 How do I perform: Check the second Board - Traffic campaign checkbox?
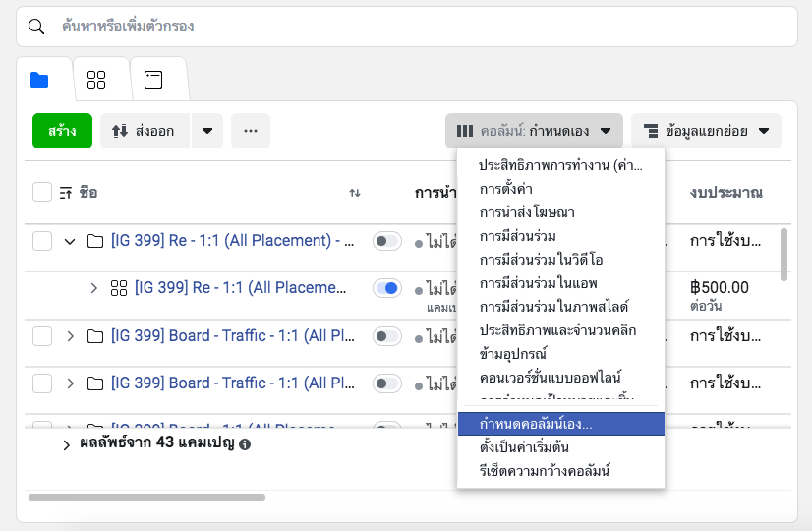click(42, 383)
